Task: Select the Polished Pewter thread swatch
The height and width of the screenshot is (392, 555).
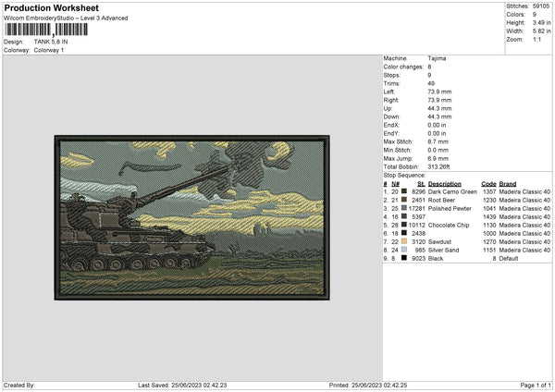Action: pos(404,209)
